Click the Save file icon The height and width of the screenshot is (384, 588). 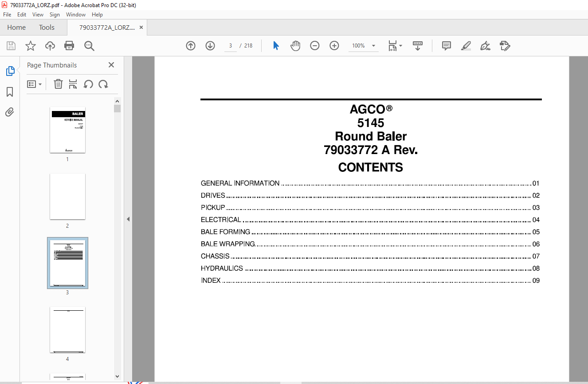11,46
